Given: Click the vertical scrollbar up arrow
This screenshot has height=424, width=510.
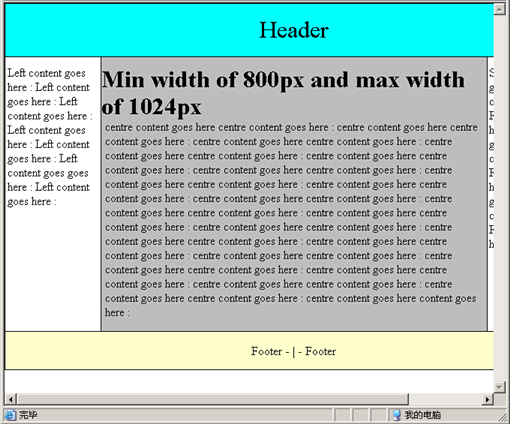Looking at the screenshot, I should pyautogui.click(x=499, y=9).
